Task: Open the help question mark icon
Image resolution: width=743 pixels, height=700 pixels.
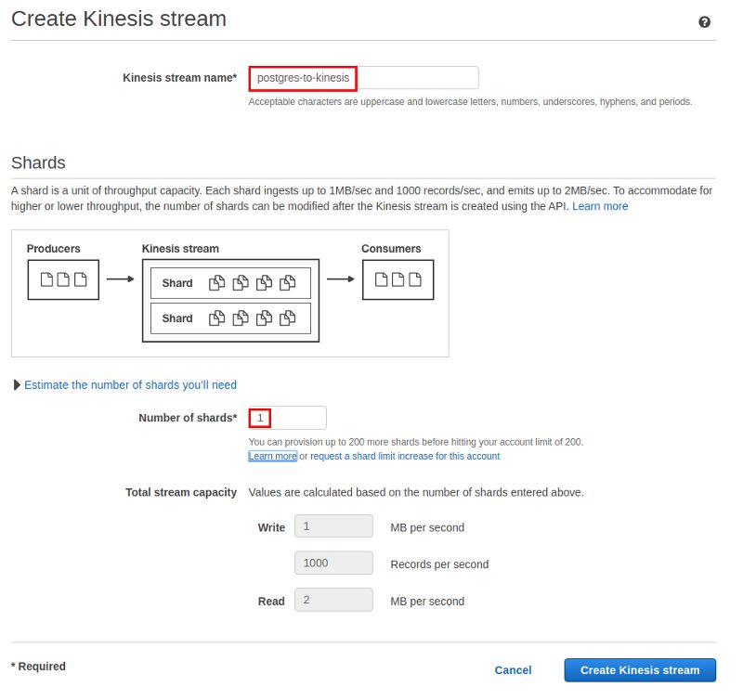Action: tap(704, 21)
